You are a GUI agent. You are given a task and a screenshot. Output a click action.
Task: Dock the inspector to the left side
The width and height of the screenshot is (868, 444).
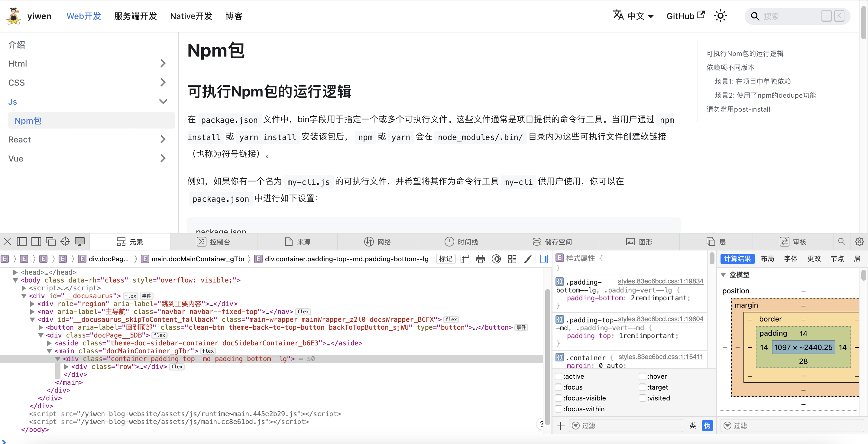click(22, 241)
